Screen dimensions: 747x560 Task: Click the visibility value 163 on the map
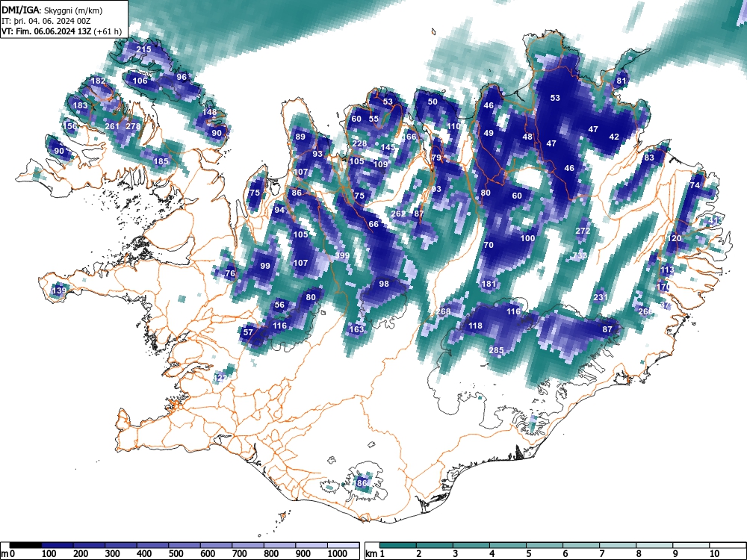point(356,329)
